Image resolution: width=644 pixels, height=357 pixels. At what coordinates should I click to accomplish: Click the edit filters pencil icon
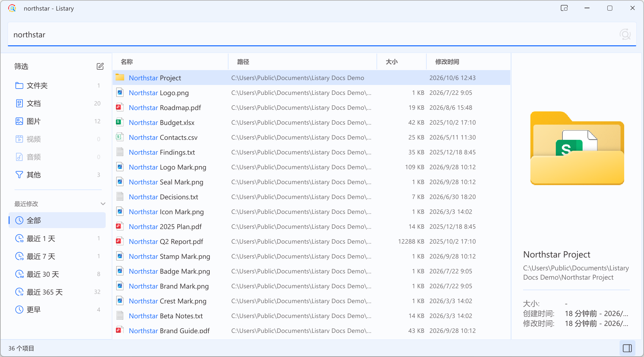tap(100, 66)
